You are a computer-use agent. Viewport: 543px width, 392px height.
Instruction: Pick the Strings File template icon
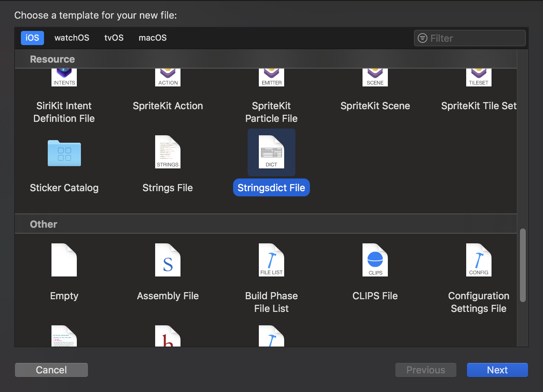click(168, 152)
